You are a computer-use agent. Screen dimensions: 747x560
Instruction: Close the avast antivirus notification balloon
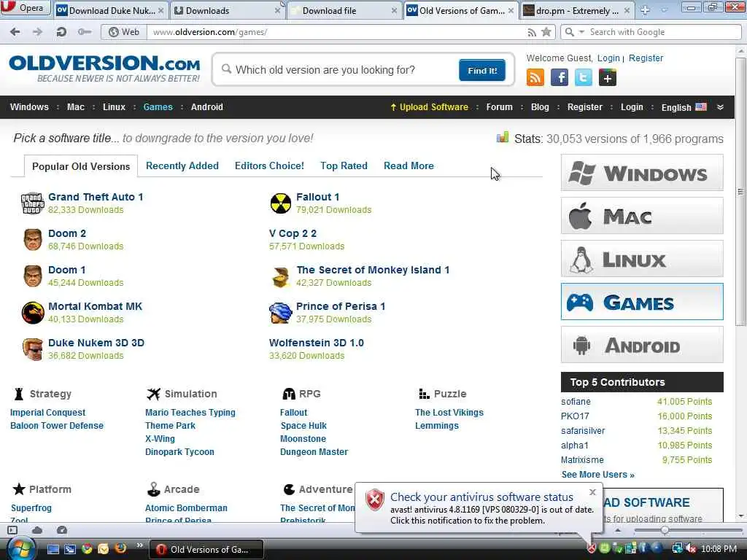pos(592,492)
